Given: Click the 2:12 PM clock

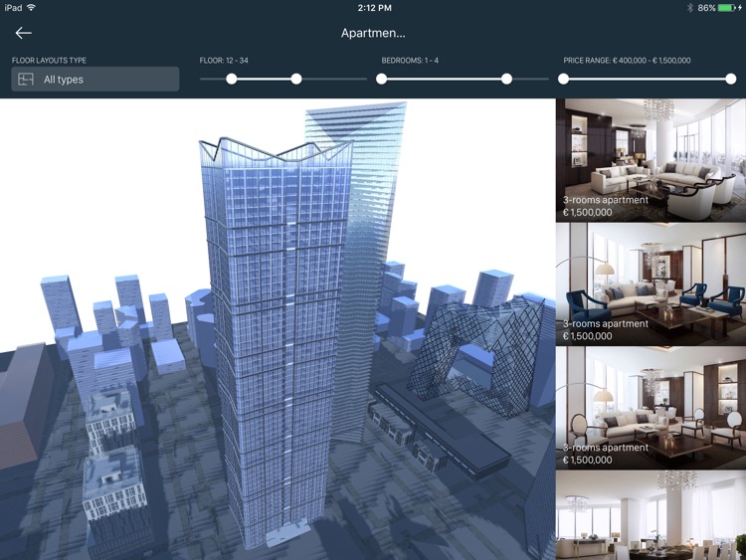Looking at the screenshot, I should point(374,8).
